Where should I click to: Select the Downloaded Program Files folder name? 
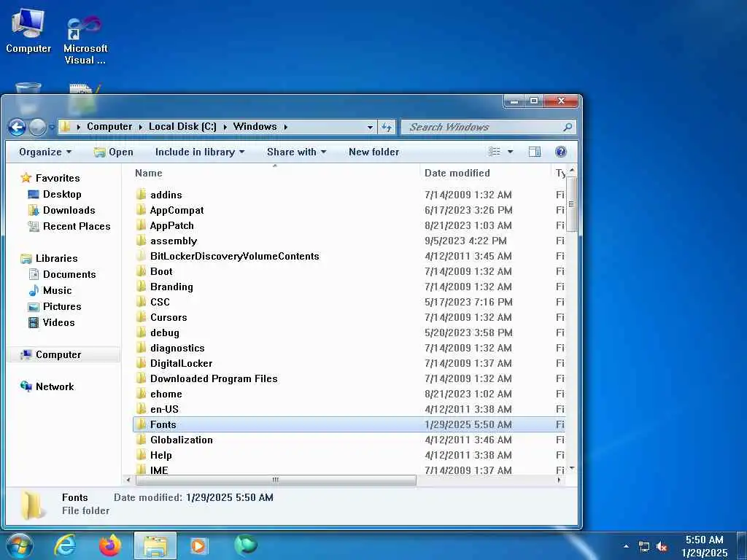[x=214, y=378]
